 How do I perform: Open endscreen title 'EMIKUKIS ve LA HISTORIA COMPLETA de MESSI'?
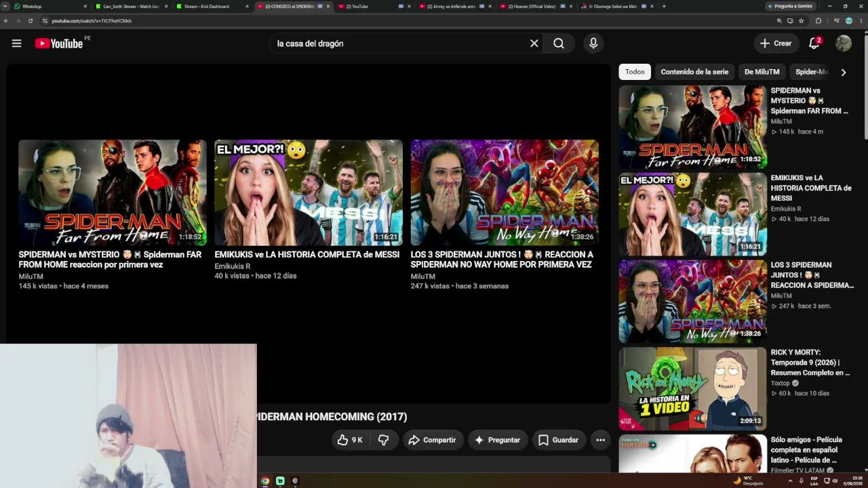click(307, 255)
